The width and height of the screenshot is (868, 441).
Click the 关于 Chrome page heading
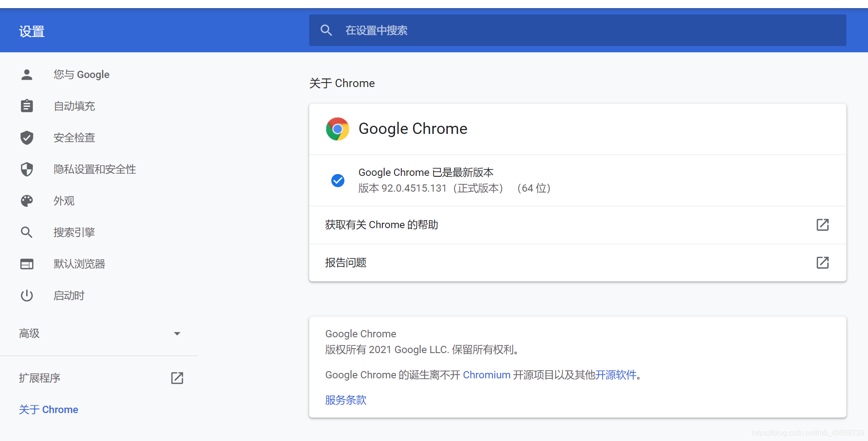pyautogui.click(x=342, y=83)
